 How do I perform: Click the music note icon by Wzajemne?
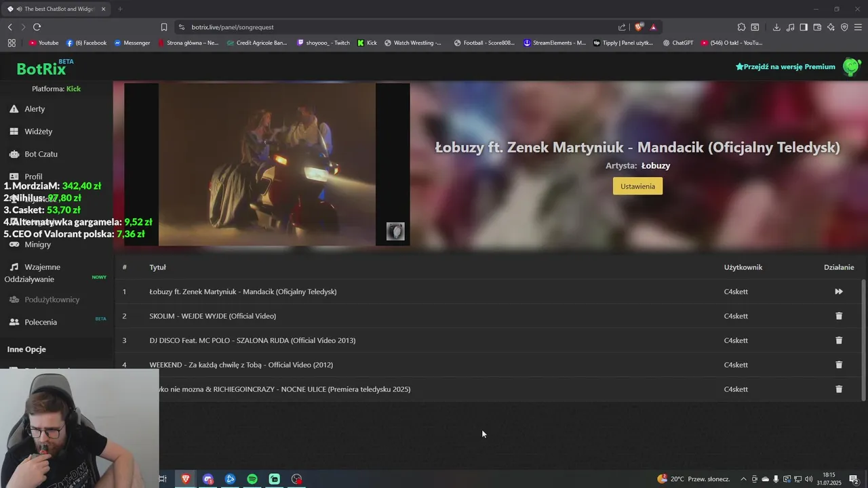point(14,267)
